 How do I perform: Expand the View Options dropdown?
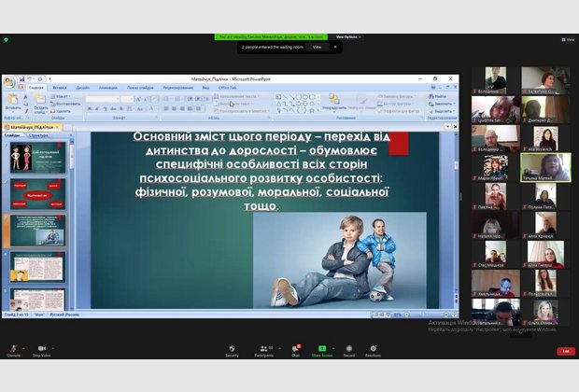pos(347,37)
